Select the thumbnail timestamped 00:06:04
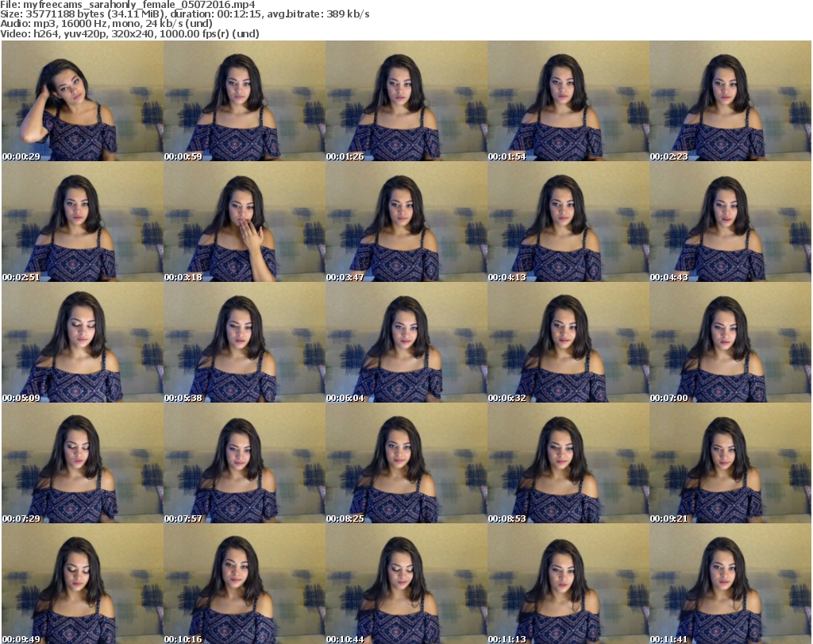813x644 pixels. (406, 342)
